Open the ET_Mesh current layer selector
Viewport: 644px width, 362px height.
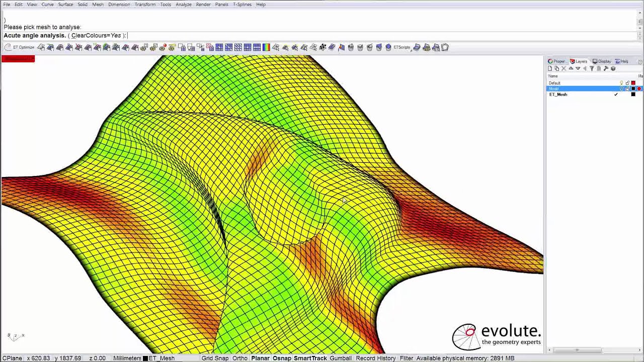click(159, 358)
